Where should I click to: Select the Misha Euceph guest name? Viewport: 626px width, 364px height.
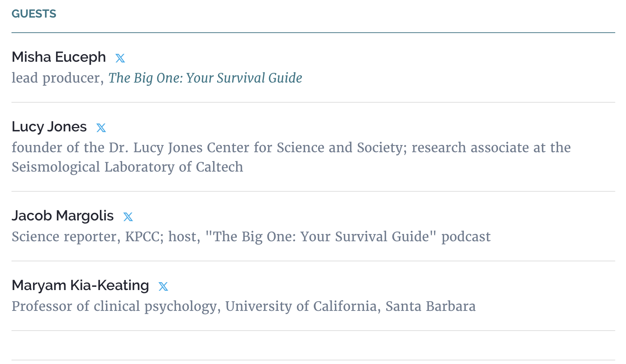(59, 57)
